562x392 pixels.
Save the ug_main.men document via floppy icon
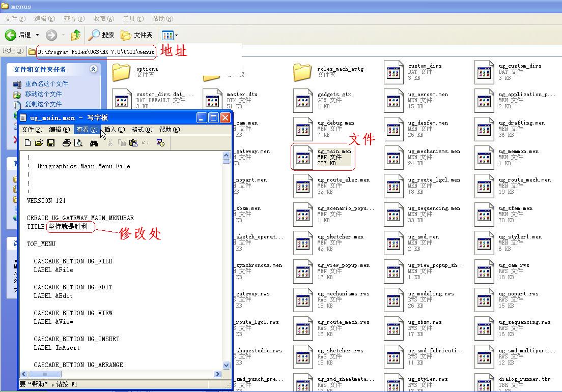pos(51,143)
